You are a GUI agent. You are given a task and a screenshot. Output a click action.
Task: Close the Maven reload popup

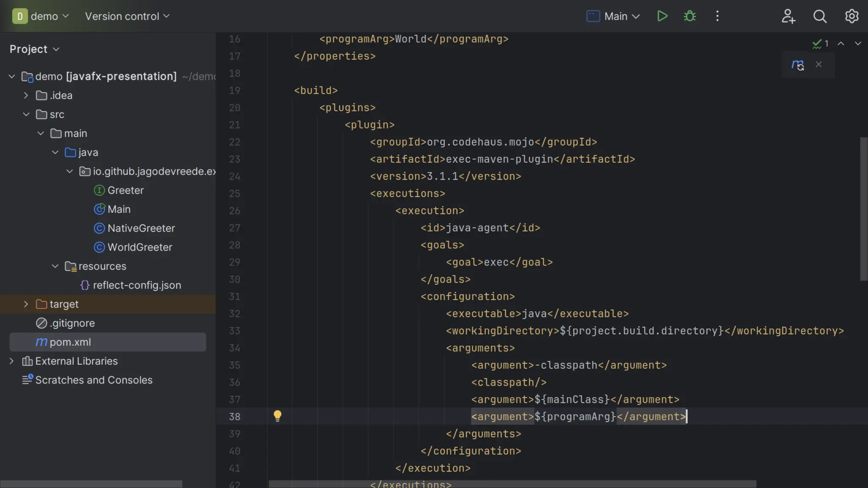point(818,64)
